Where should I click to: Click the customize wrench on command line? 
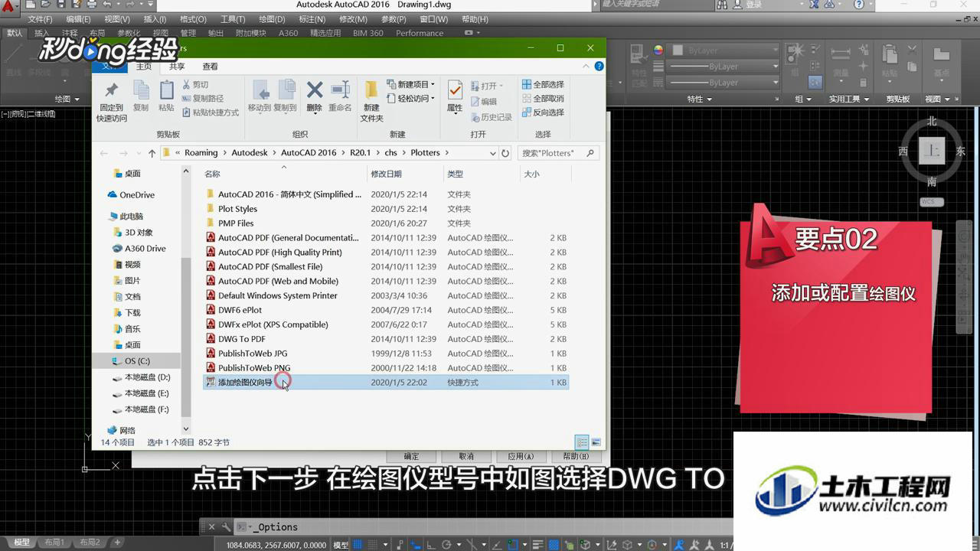226,527
